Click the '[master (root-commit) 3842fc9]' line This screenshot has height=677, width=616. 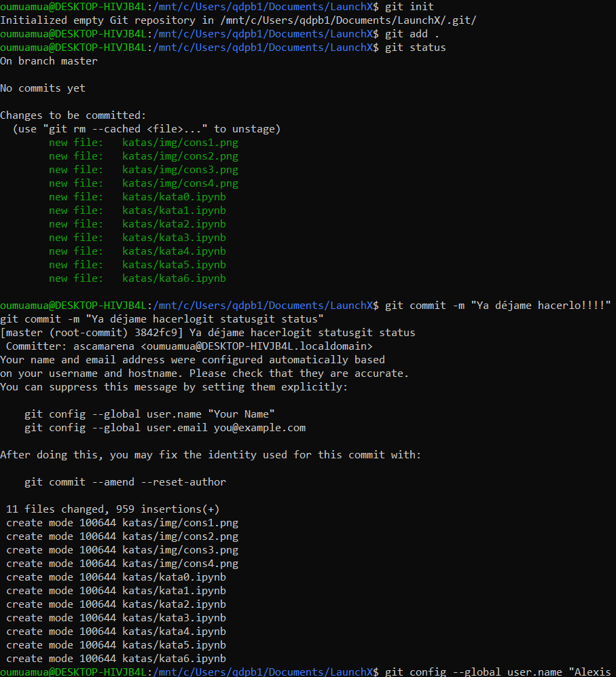coord(207,333)
